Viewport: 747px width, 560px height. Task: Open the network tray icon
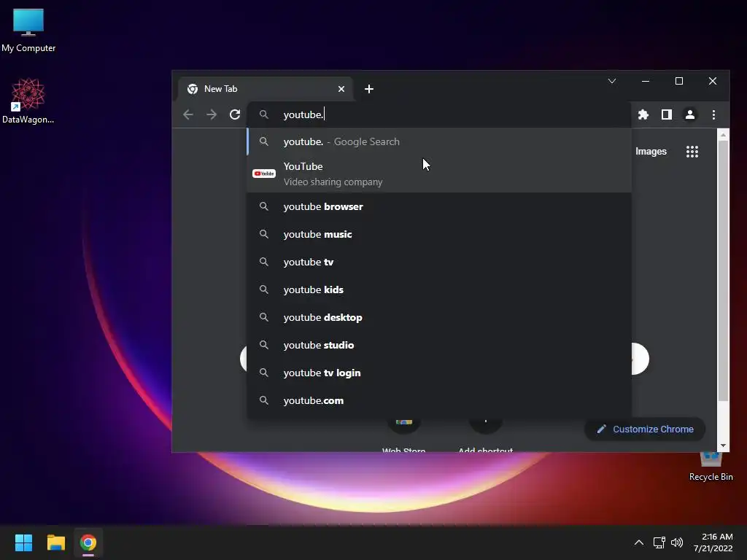[659, 542]
